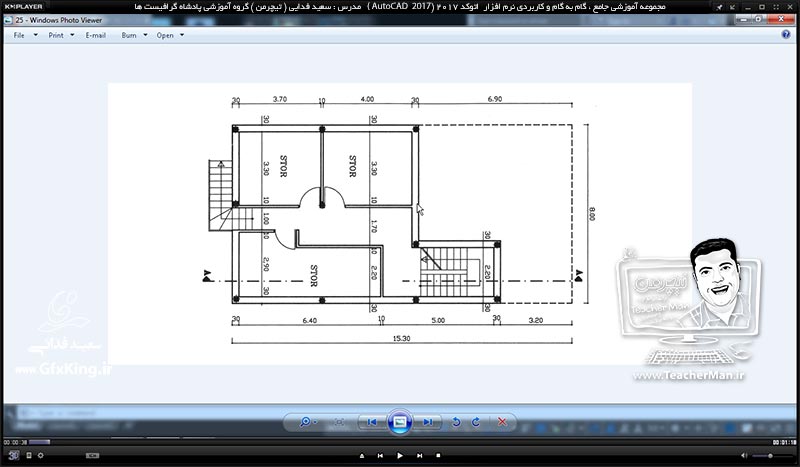Stop video playback in KMPlayer
Viewport: 800px width, 467px height.
coord(438,455)
